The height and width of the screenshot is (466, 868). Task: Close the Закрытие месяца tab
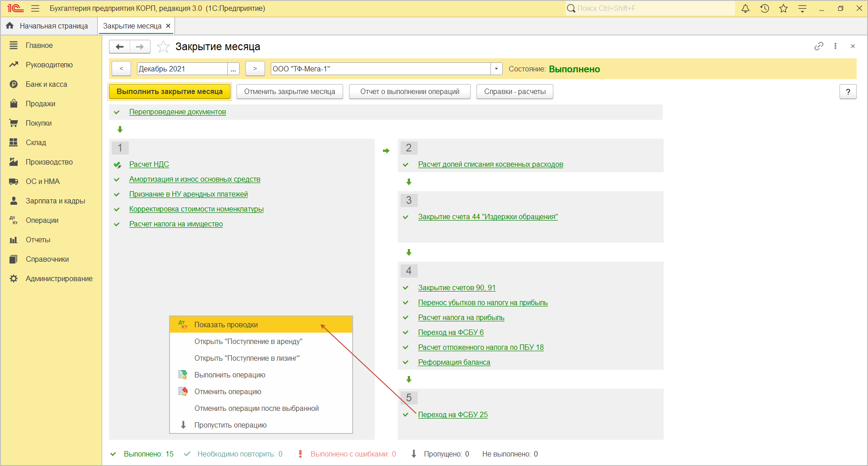[x=168, y=26]
